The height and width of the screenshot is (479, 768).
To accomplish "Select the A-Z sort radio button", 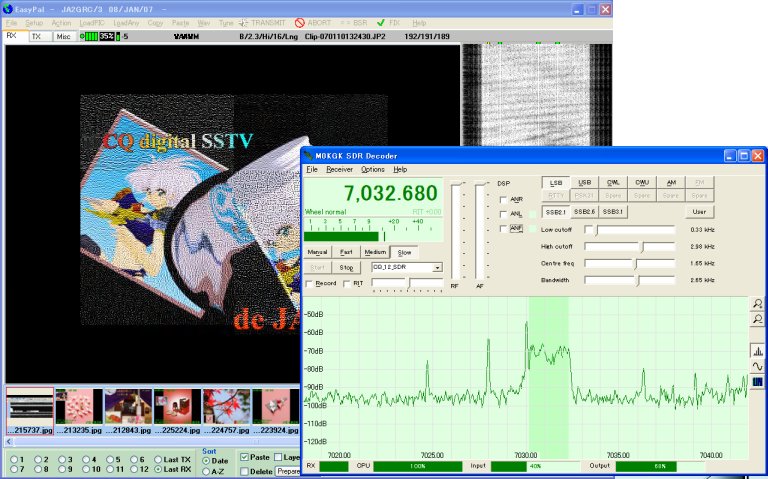I will [x=206, y=471].
